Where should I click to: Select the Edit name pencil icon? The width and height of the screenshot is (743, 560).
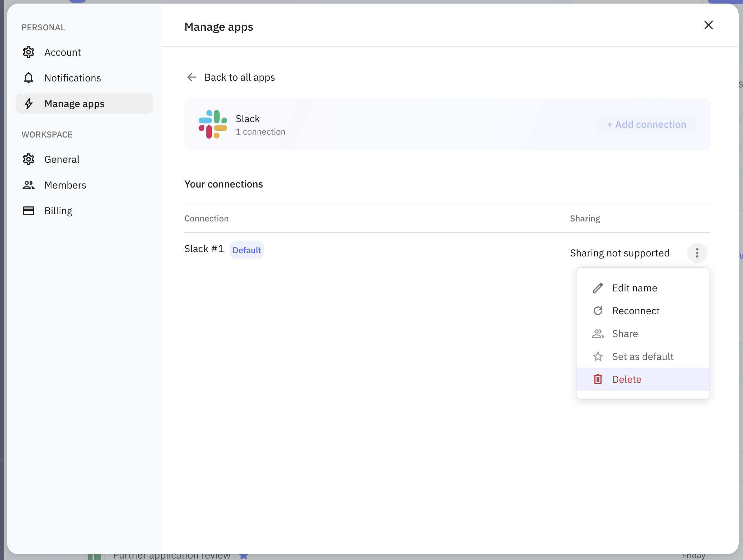(x=598, y=288)
